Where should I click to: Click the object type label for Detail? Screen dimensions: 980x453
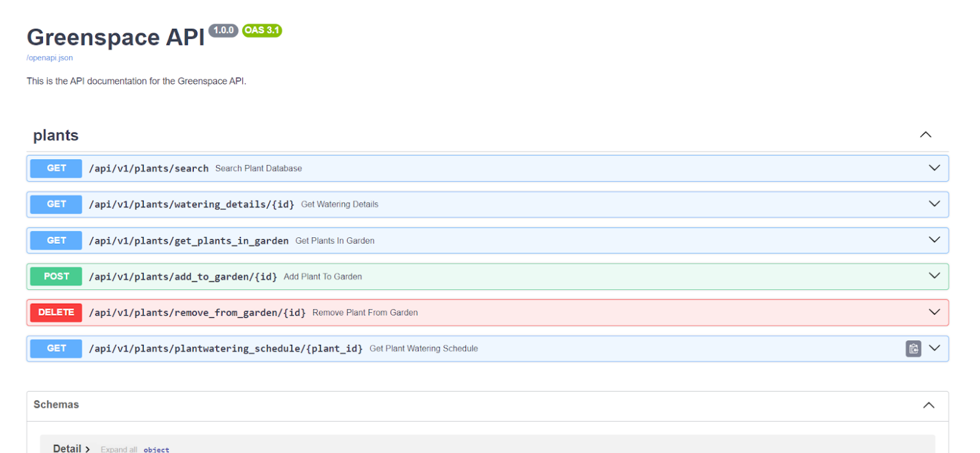click(157, 450)
